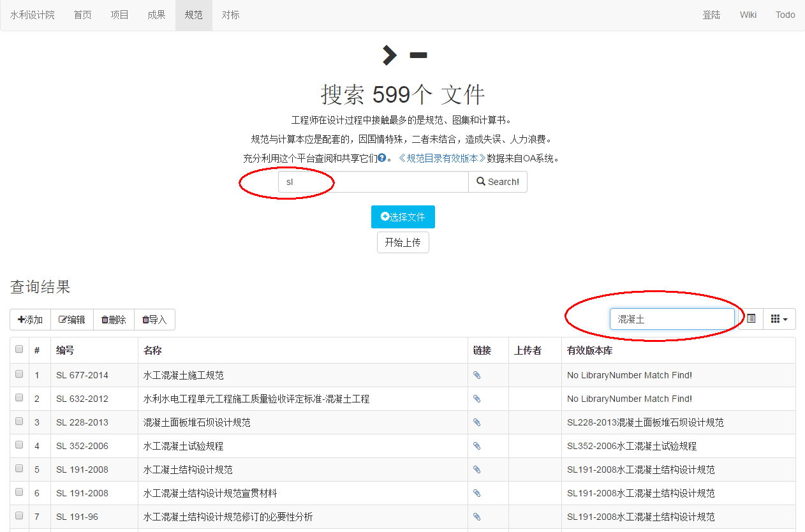Open the 项目 navigation tab
Viewport: 805px width, 532px height.
pyautogui.click(x=119, y=15)
